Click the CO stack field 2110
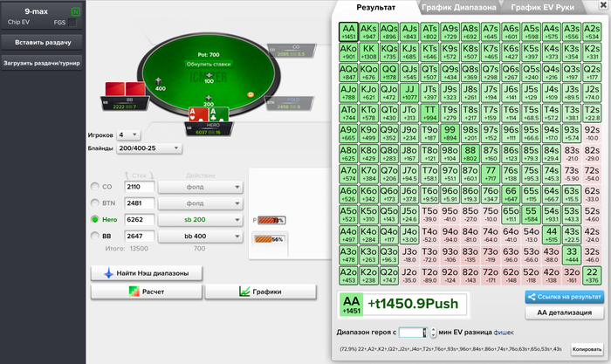 139,187
